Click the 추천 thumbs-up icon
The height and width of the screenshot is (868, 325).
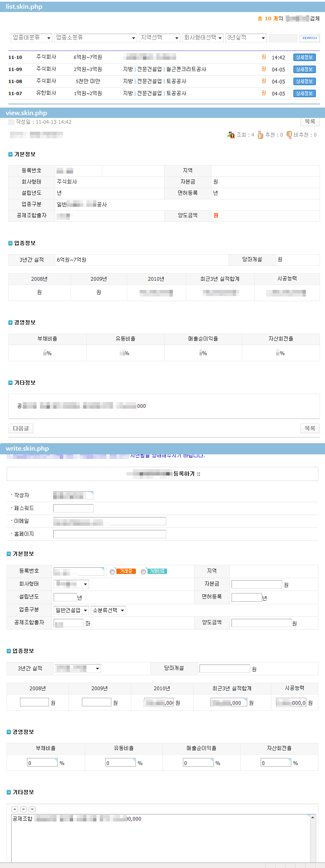260,135
